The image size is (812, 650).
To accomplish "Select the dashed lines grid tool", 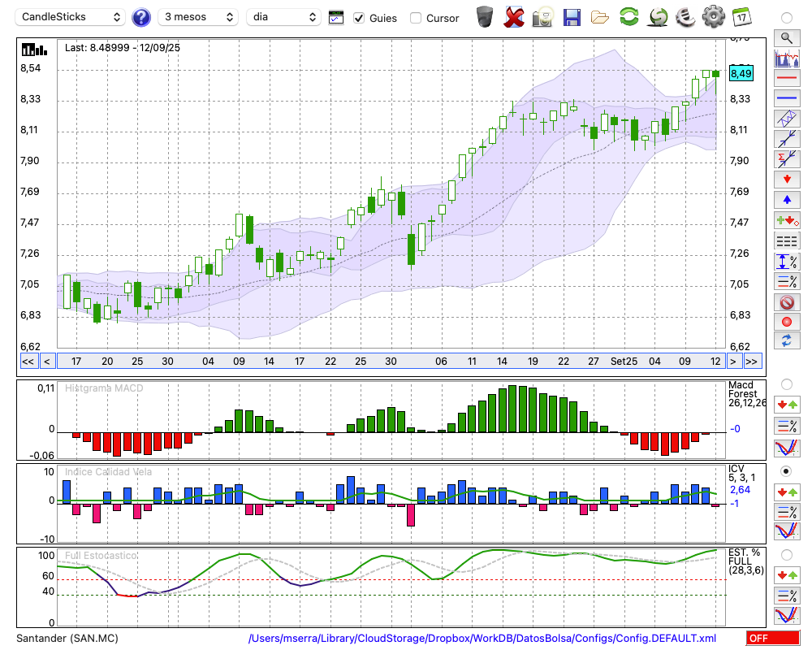I will [x=787, y=240].
